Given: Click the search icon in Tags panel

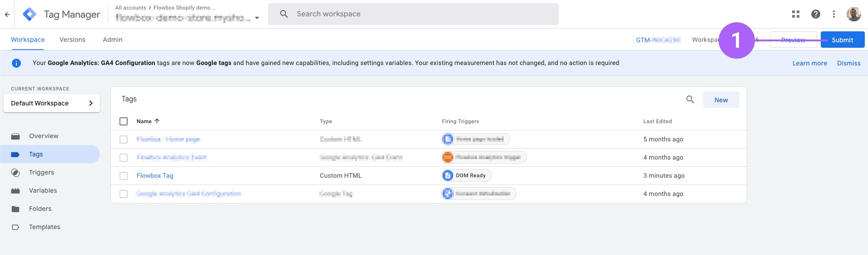Looking at the screenshot, I should click(690, 100).
